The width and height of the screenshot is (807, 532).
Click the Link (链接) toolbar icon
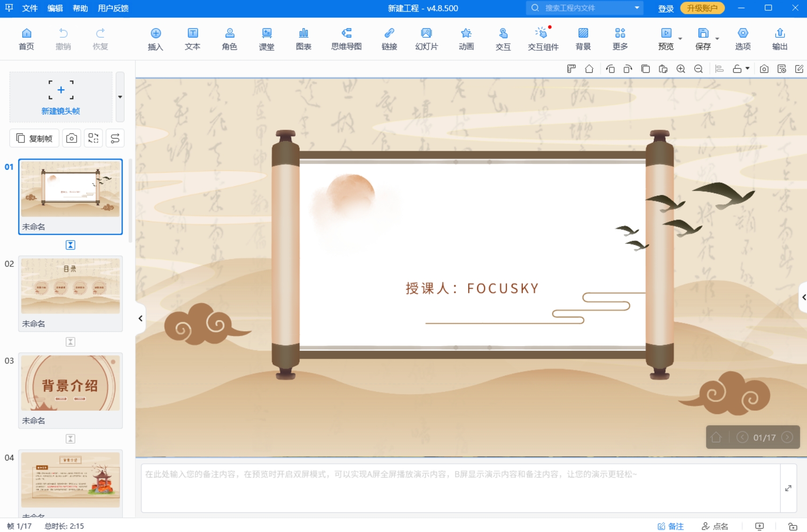[x=389, y=39]
